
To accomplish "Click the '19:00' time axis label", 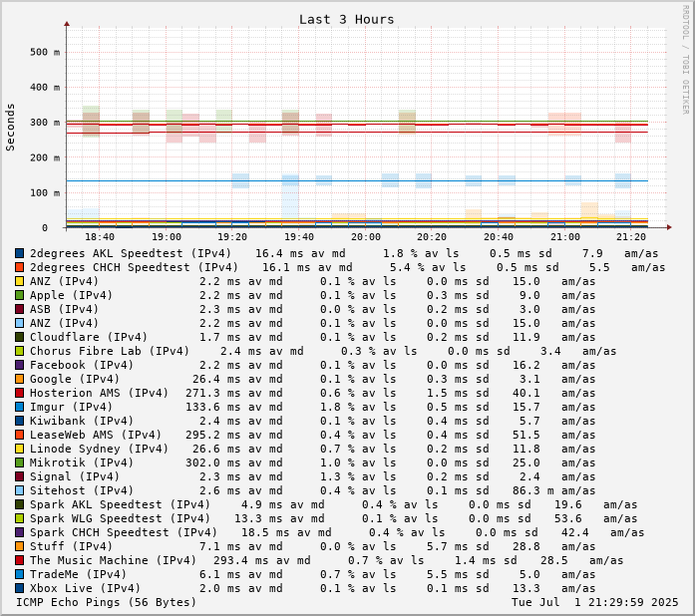I will [167, 237].
